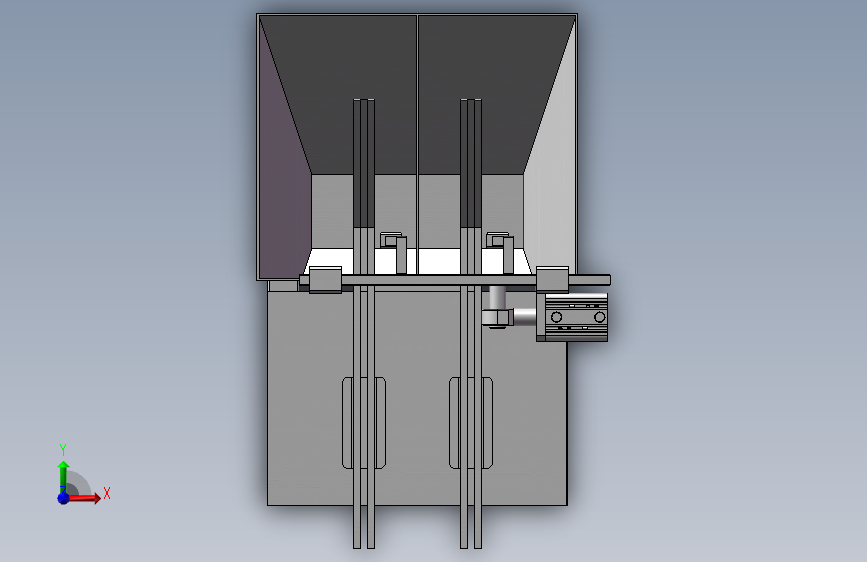Screen dimensions: 867x562
Task: Select the pneumatic cylinder body with two round ports
Action: (x=576, y=317)
